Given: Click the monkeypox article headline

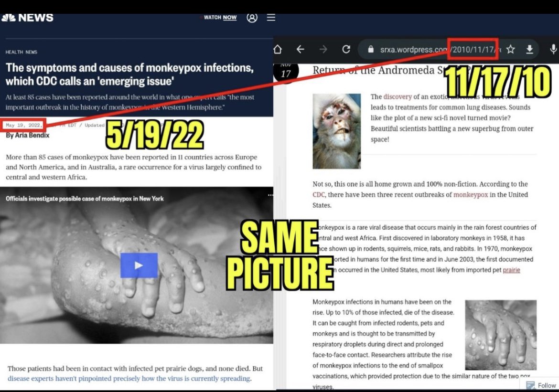Looking at the screenshot, I should (x=130, y=74).
